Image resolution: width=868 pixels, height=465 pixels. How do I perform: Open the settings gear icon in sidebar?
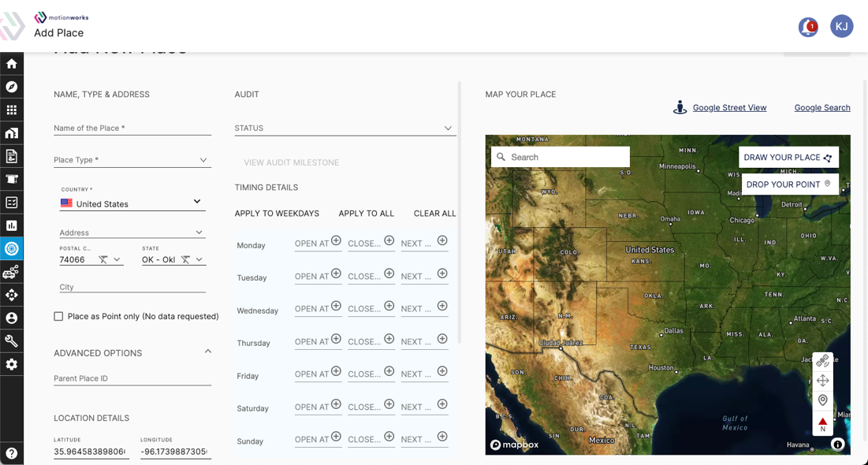pos(12,364)
